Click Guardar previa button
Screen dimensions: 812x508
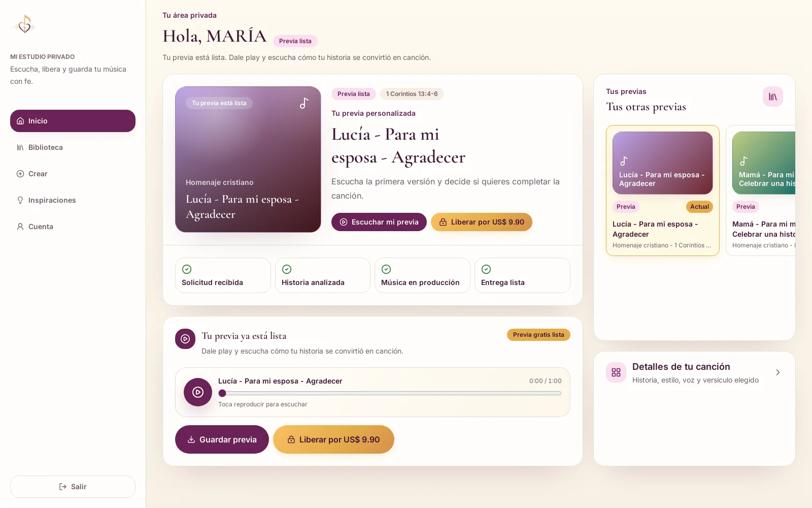pyautogui.click(x=222, y=439)
